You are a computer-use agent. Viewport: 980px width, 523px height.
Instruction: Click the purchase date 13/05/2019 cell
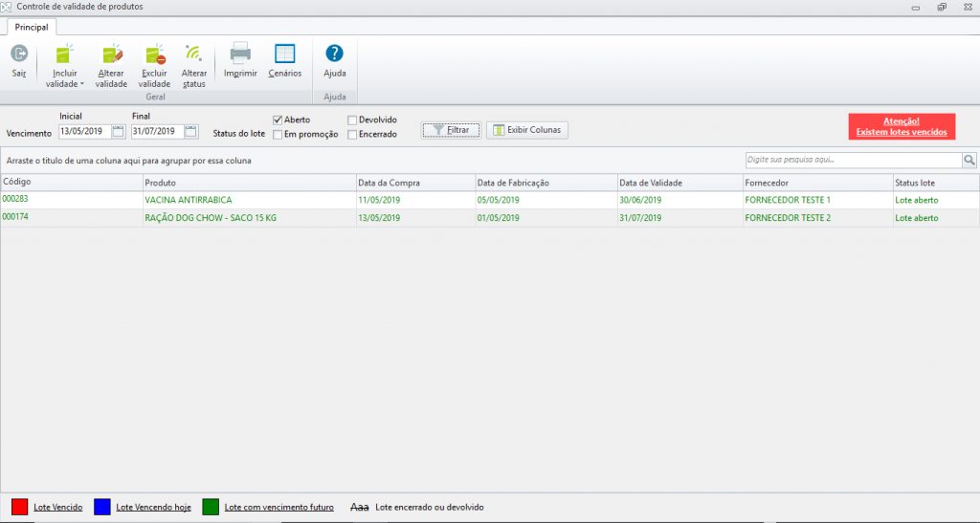coord(415,218)
